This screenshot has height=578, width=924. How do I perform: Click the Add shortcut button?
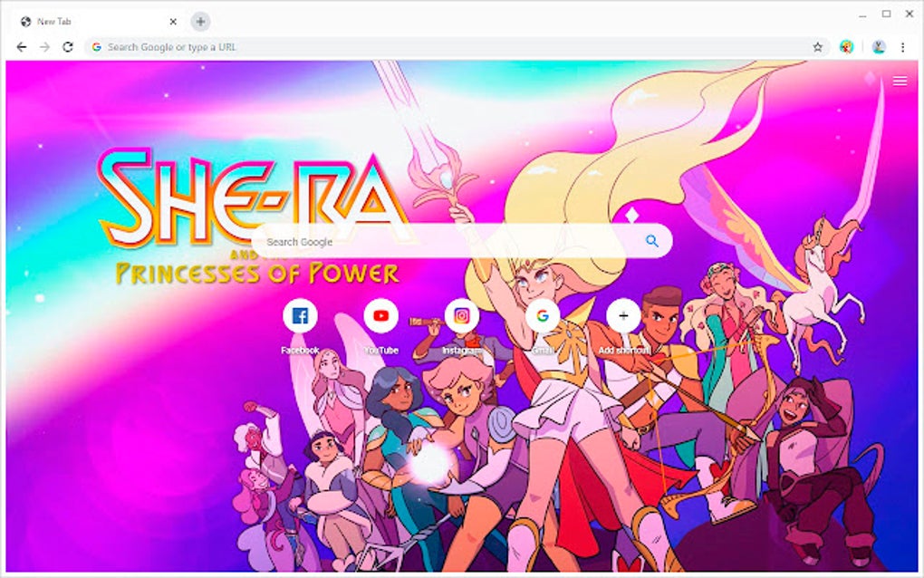tap(622, 315)
